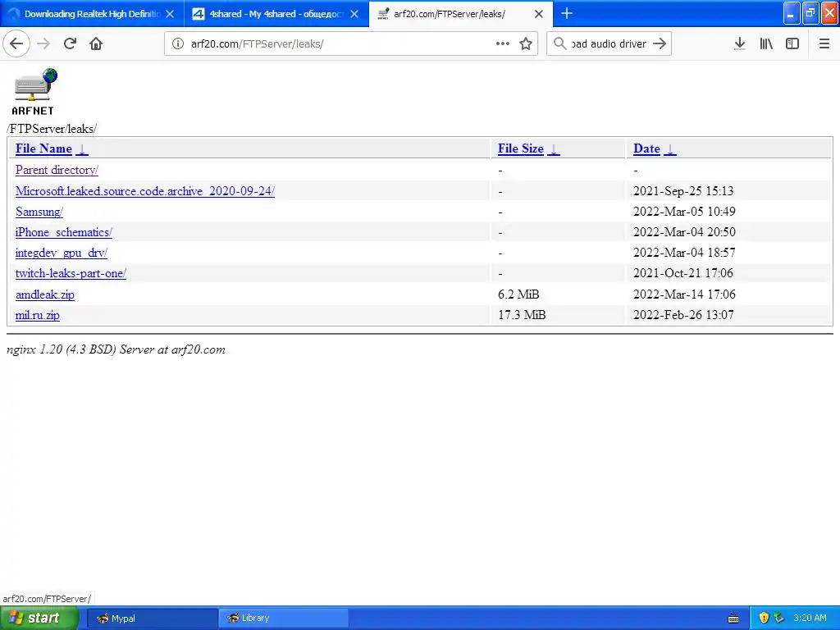The image size is (840, 630).
Task: Open the iPhone_schematics folder
Action: tap(64, 232)
